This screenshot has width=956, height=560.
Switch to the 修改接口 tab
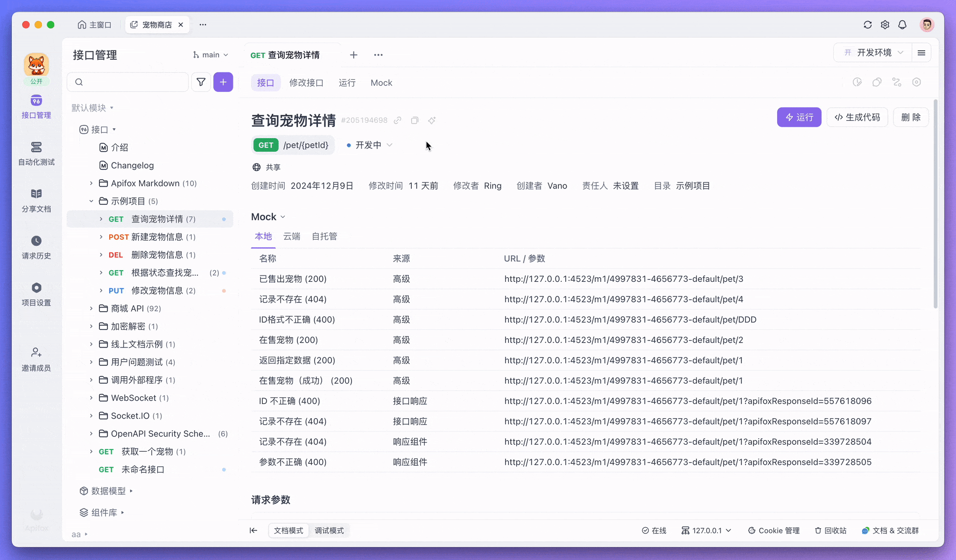(306, 83)
